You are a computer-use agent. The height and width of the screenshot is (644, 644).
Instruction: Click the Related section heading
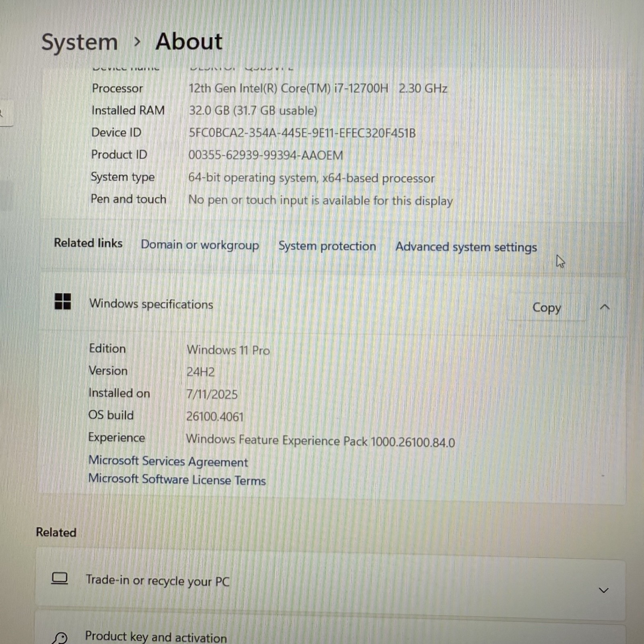coord(56,532)
